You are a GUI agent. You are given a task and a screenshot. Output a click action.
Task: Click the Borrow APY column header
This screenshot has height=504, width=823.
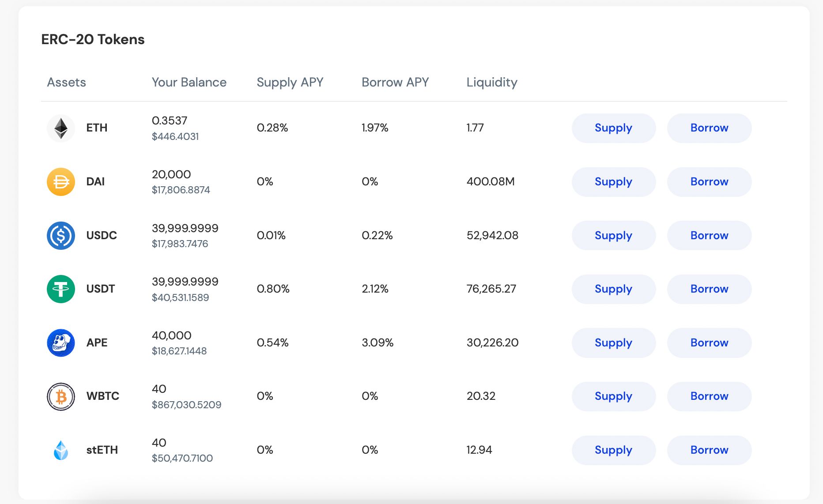pyautogui.click(x=395, y=82)
